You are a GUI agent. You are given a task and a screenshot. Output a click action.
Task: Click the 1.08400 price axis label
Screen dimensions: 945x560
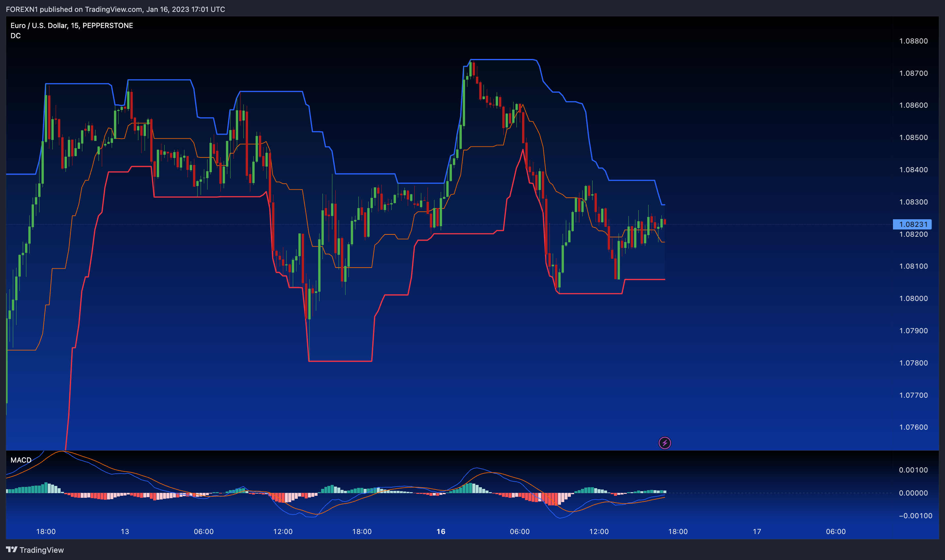(913, 170)
